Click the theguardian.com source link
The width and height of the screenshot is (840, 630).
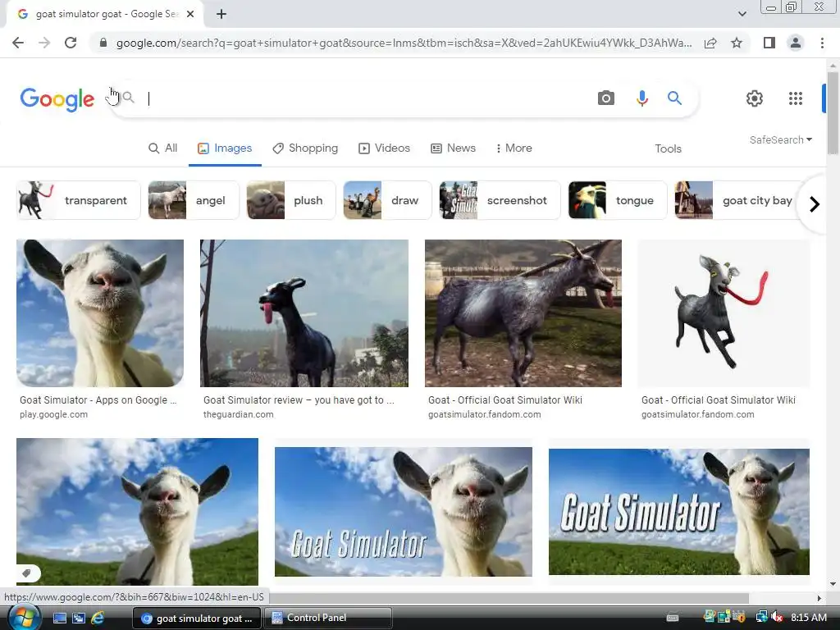[x=239, y=414]
